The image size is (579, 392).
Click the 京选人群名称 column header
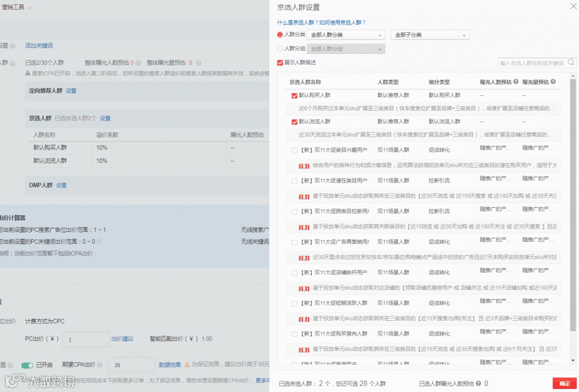click(305, 82)
